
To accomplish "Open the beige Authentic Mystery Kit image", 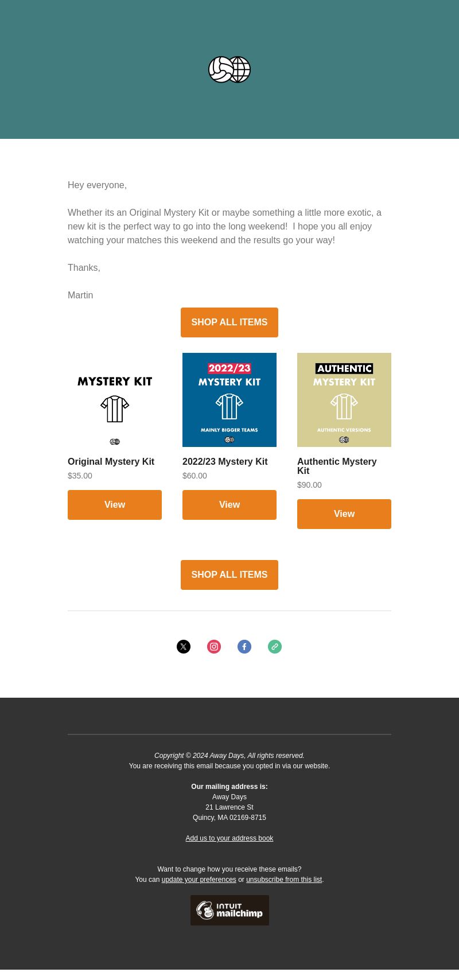I will (x=344, y=400).
